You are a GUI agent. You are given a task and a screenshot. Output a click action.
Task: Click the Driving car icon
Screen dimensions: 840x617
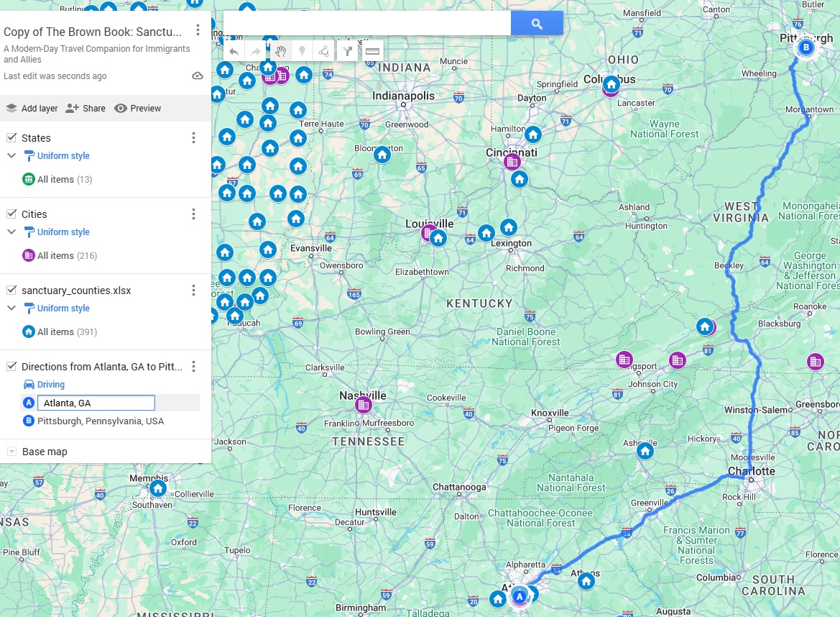coord(29,384)
